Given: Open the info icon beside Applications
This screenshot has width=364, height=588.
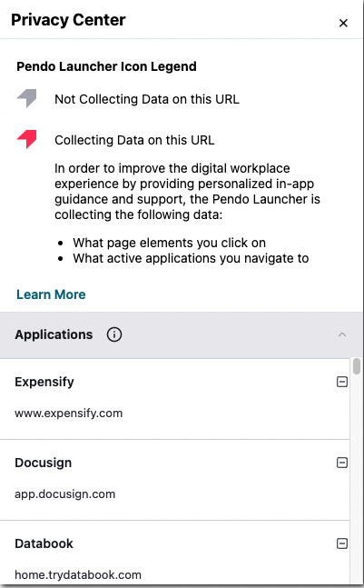Looking at the screenshot, I should click(x=114, y=334).
